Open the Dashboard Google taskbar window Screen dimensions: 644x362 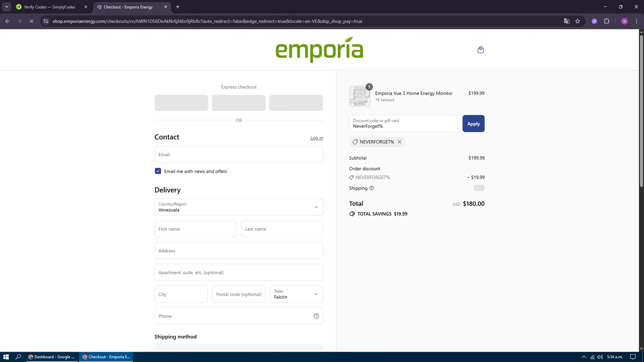52,357
